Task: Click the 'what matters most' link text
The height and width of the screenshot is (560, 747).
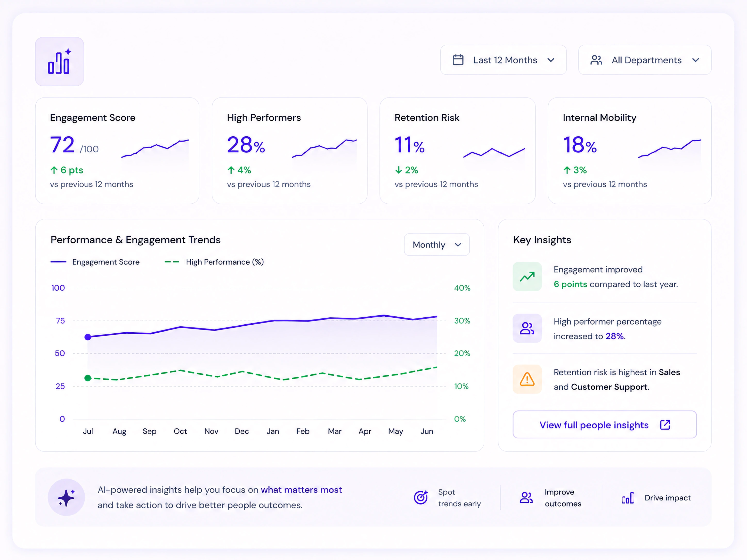Action: click(301, 490)
